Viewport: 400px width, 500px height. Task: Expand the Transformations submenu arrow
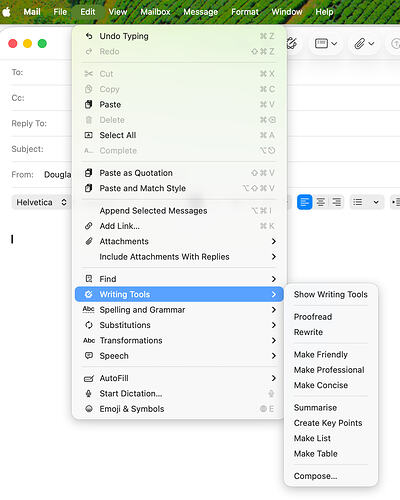pos(274,340)
